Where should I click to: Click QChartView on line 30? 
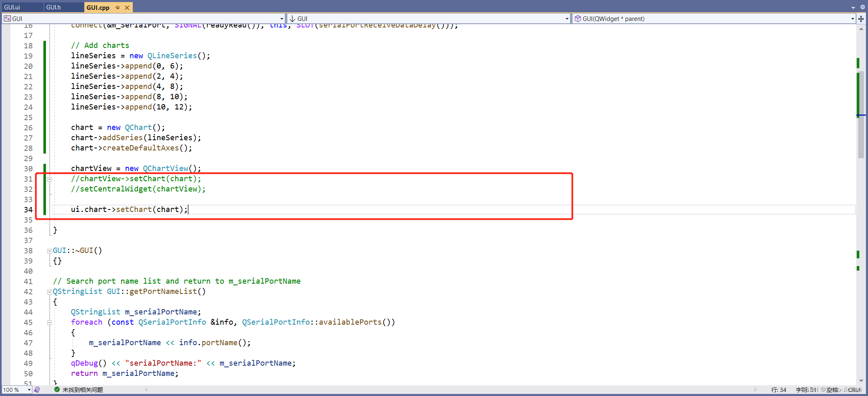[166, 168]
